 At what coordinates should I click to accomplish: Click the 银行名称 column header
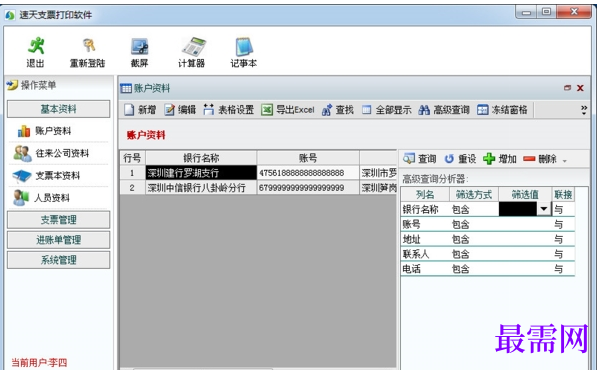(x=201, y=158)
